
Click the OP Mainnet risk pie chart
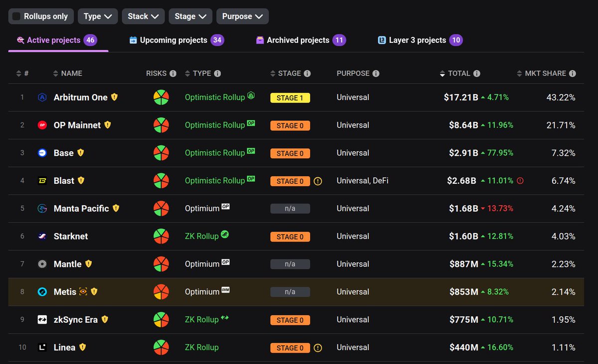coord(161,125)
